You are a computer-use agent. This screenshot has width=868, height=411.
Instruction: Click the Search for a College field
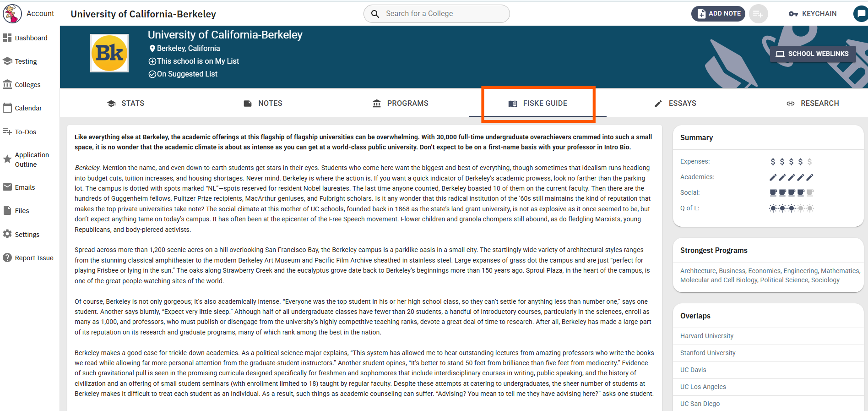pyautogui.click(x=436, y=14)
